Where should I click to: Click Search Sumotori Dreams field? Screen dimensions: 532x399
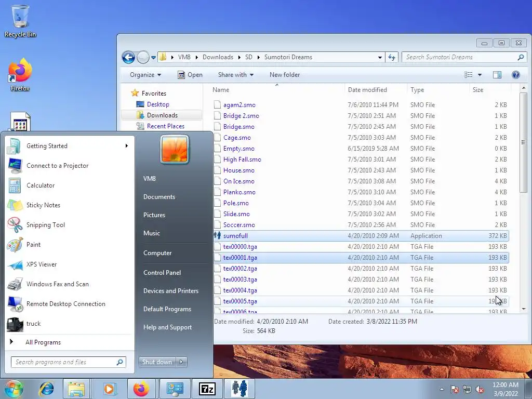(x=464, y=57)
